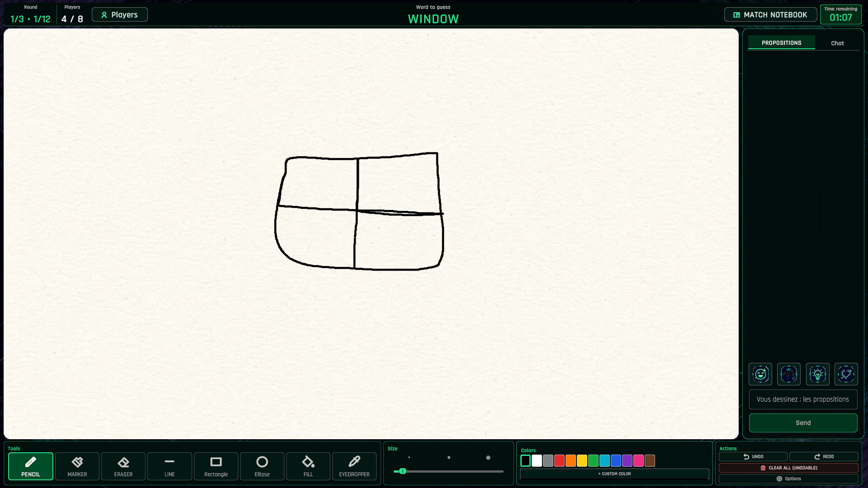Send the clapping hands reaction
Viewport: 868px width, 488px height.
tap(789, 374)
